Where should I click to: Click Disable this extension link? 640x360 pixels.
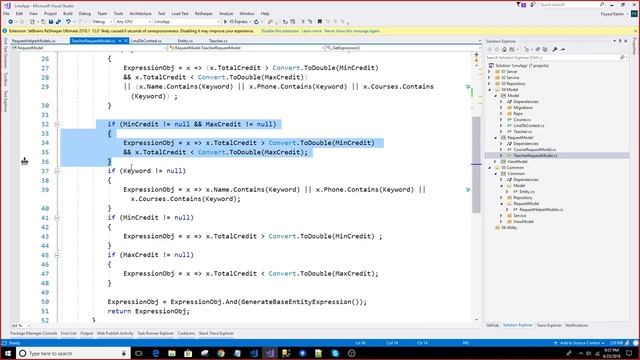279,31
